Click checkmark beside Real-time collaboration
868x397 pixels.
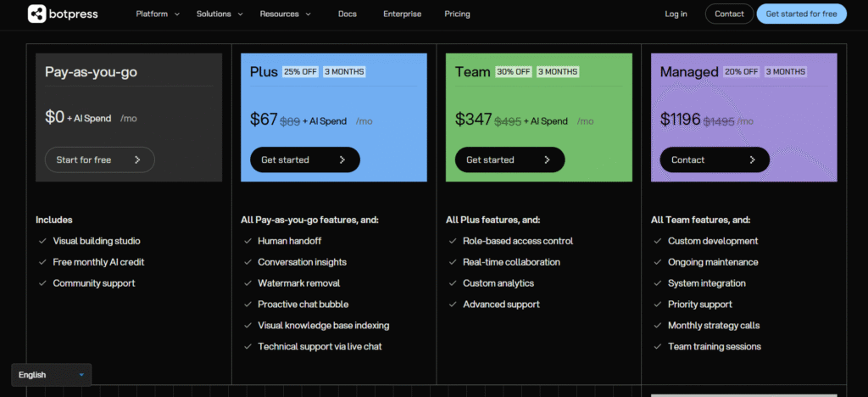click(x=453, y=262)
